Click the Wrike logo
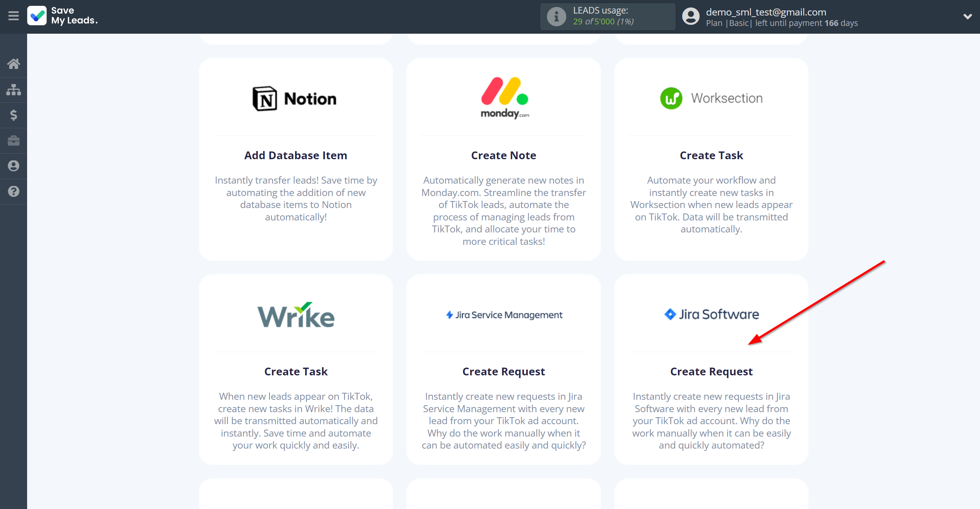Viewport: 980px width, 509px height. click(x=296, y=315)
